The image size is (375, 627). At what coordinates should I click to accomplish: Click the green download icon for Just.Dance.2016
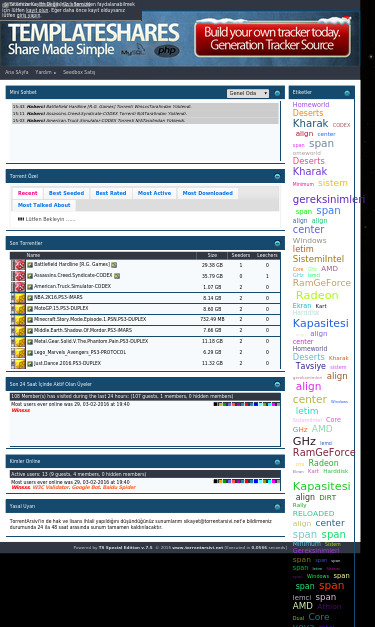[x=30, y=364]
